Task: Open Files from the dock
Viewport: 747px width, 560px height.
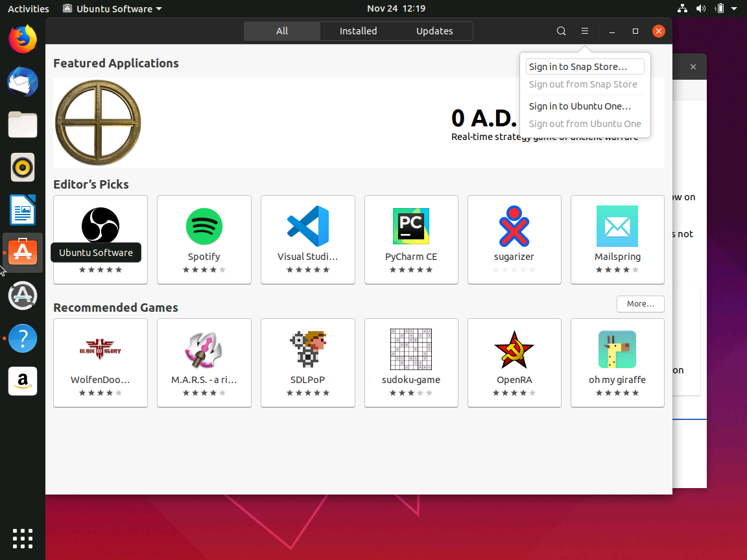Action: (23, 124)
